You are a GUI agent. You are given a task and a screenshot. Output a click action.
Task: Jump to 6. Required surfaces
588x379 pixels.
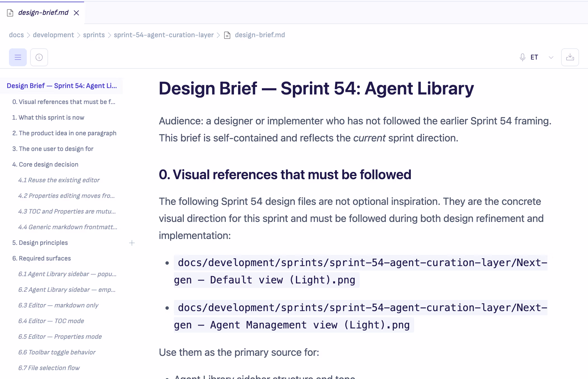click(x=42, y=258)
